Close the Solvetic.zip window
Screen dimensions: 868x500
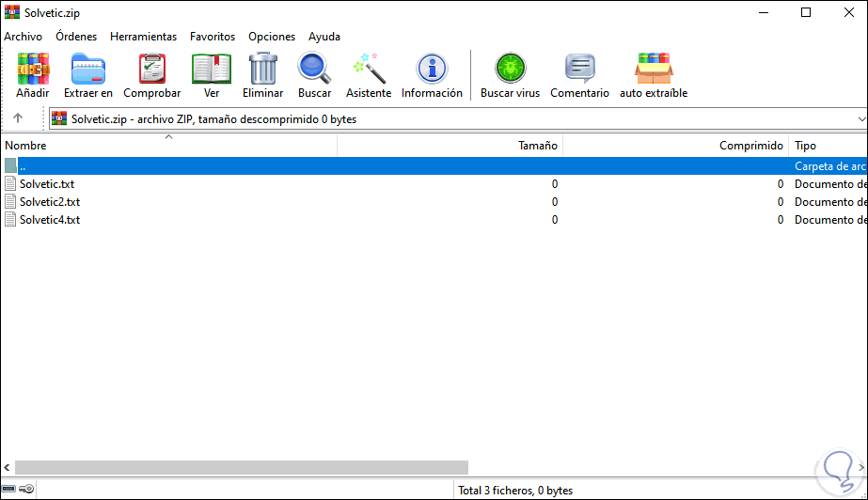tap(848, 12)
